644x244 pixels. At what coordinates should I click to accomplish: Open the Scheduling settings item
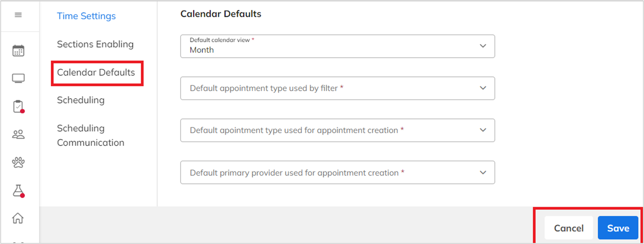[x=81, y=100]
